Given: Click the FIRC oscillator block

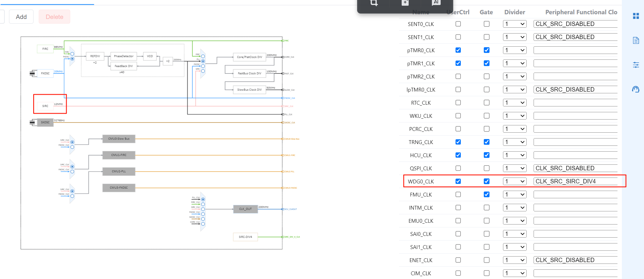Looking at the screenshot, I should point(45,49).
